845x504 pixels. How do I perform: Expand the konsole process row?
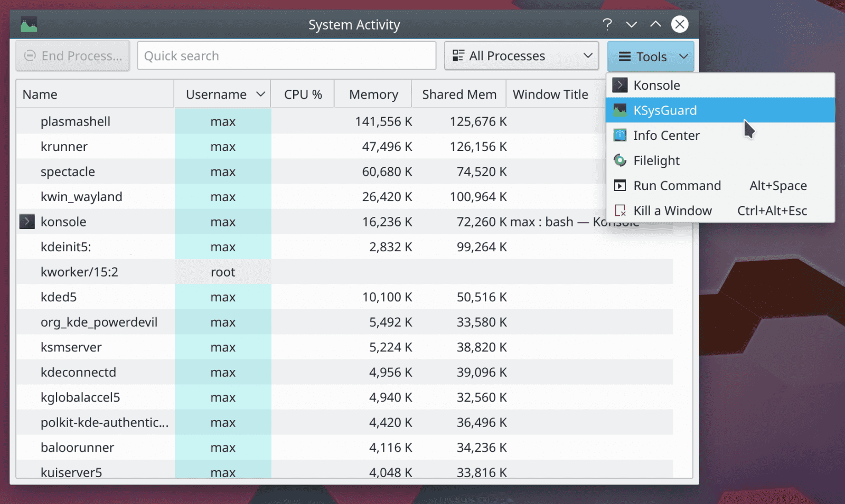26,222
